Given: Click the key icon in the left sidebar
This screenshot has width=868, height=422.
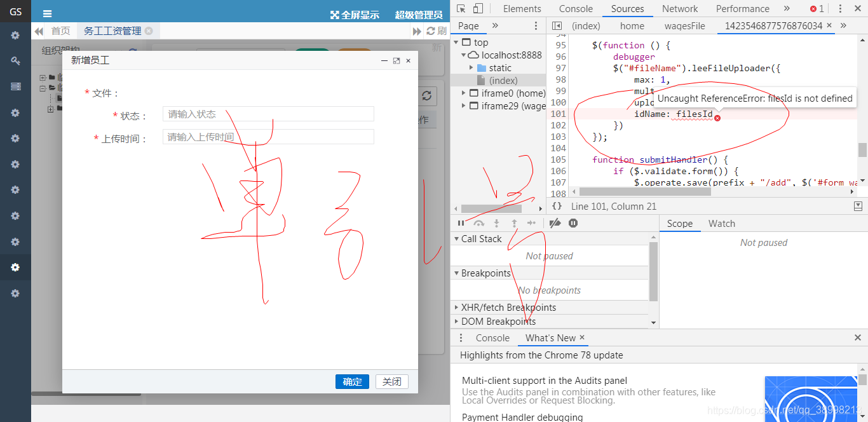Looking at the screenshot, I should click(x=15, y=61).
